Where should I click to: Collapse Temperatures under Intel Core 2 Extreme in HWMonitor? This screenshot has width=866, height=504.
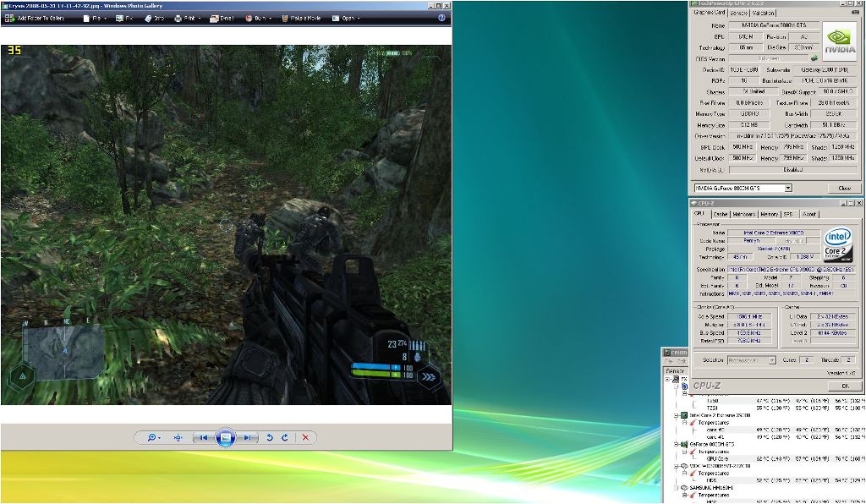685,422
